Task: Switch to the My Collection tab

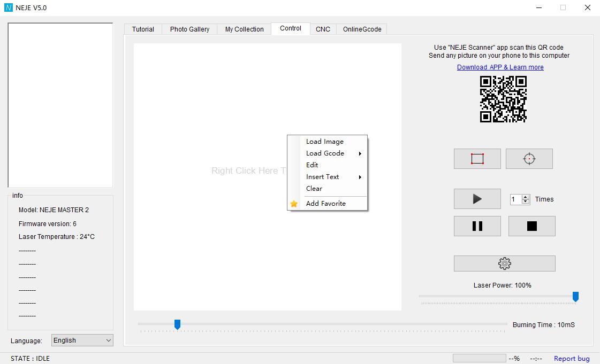Action: 244,29
